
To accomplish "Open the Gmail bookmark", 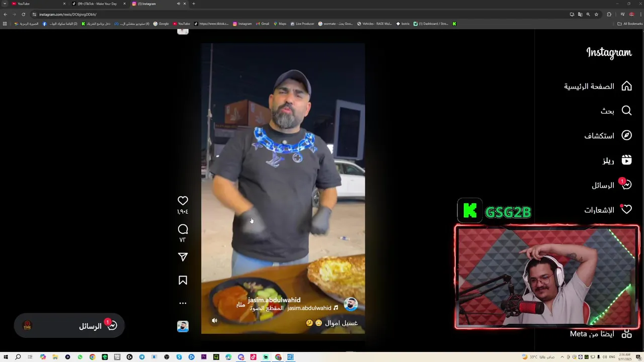I will [263, 24].
